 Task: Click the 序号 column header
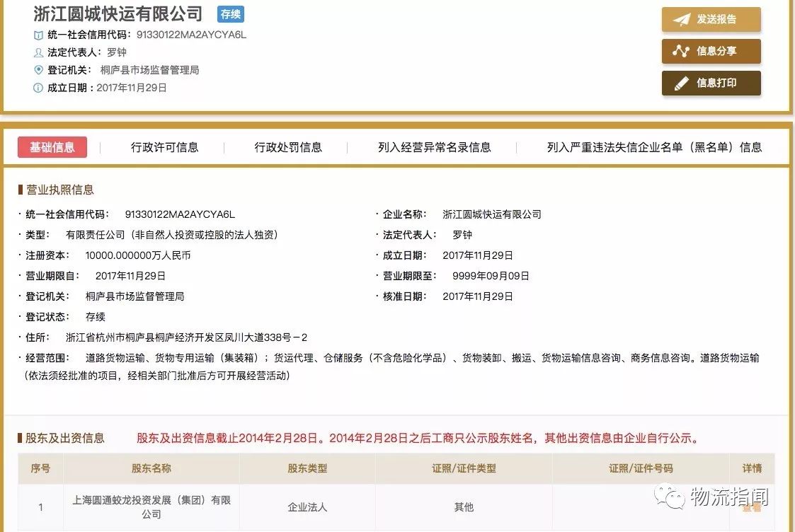(x=40, y=468)
